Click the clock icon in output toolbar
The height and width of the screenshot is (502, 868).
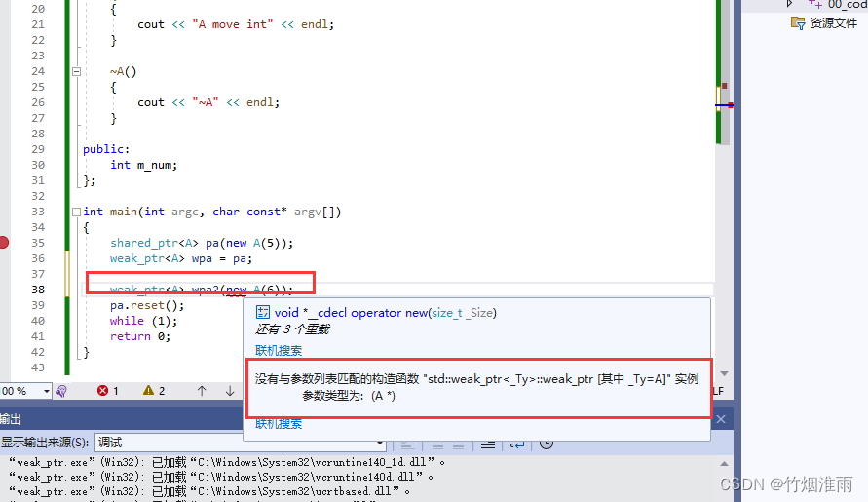(547, 444)
